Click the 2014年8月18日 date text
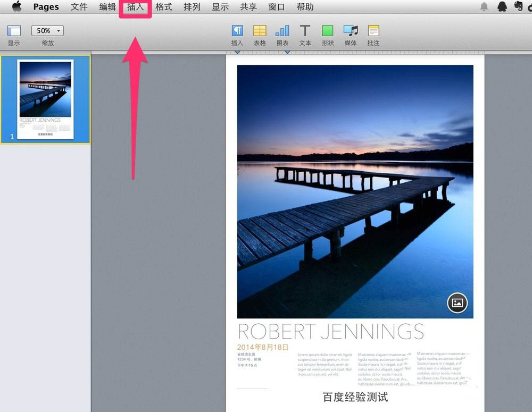532x412 pixels. click(x=263, y=347)
